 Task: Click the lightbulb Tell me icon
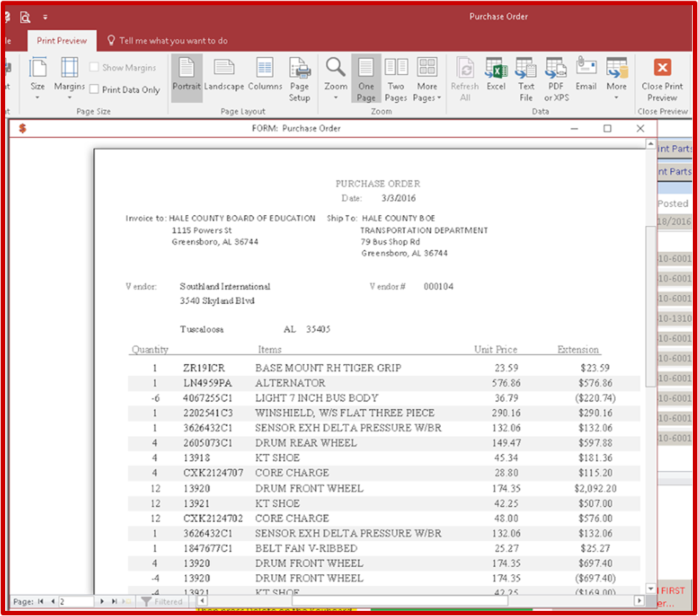pos(111,40)
